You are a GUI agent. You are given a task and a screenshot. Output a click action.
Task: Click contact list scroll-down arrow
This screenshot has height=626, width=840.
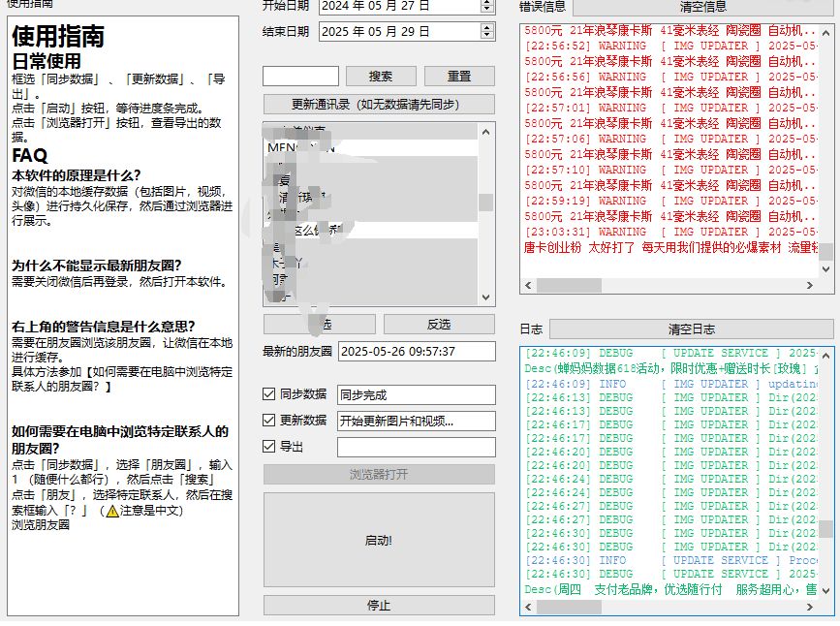pos(486,297)
